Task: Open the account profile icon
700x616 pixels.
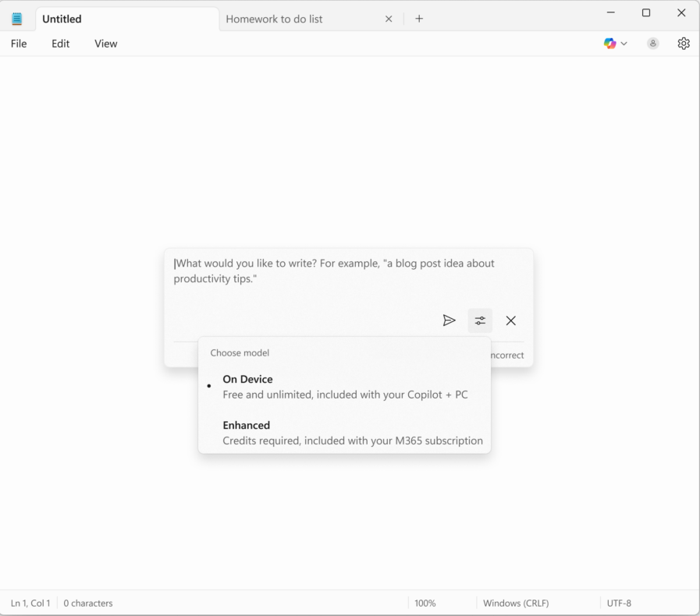Action: click(652, 43)
